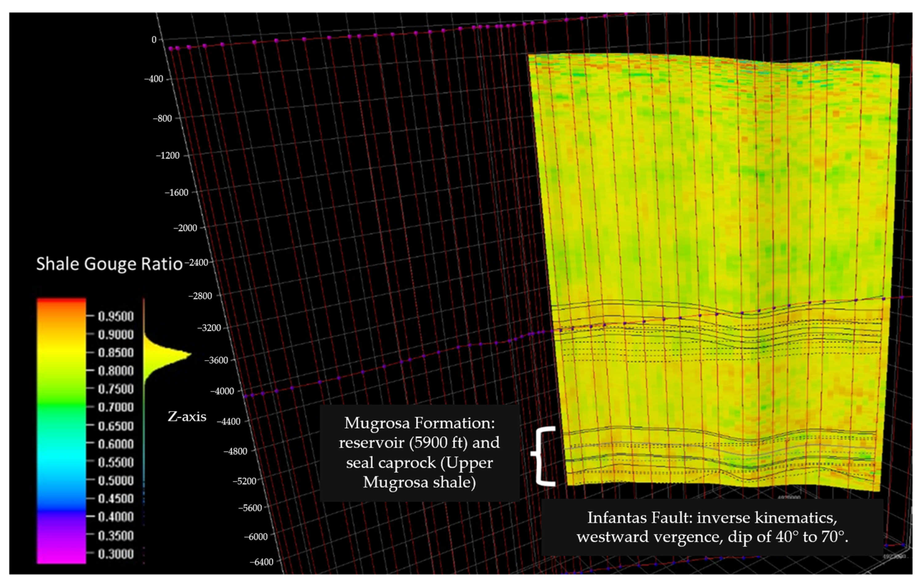The height and width of the screenshot is (586, 924).
Task: Click the -1200 depth axis label
Action: pos(168,156)
